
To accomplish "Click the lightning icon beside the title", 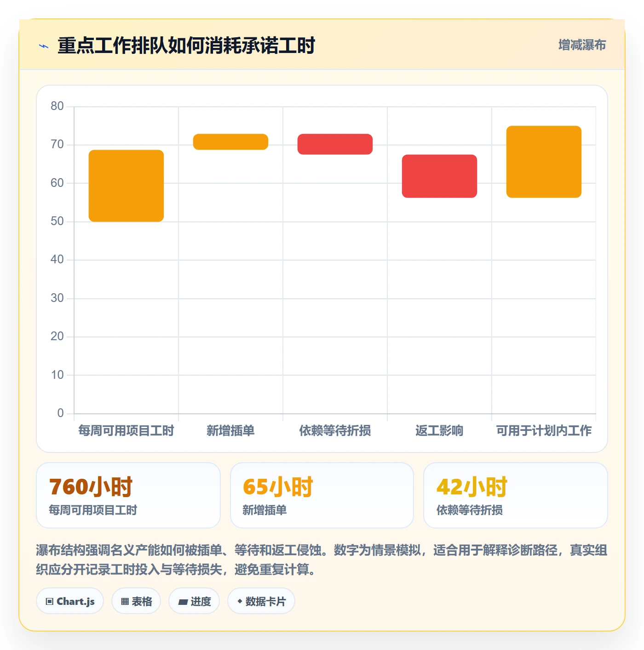I will (x=44, y=46).
